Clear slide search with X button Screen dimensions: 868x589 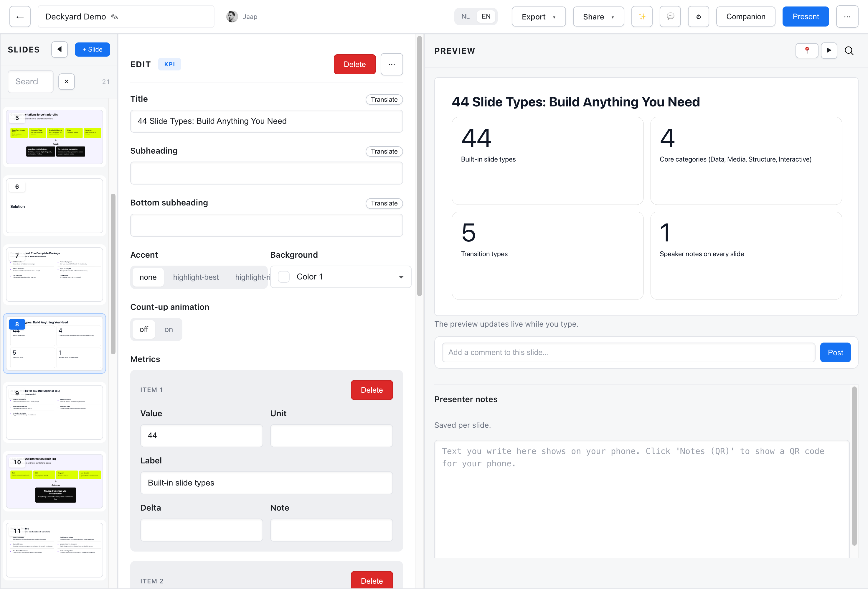(x=67, y=81)
